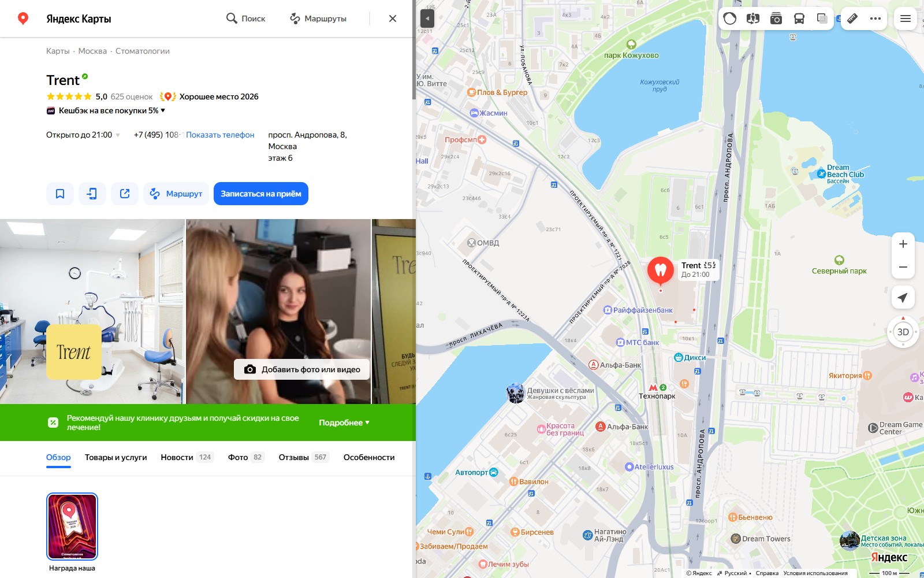This screenshot has height=578, width=924.
Task: Collapse the side panel with arrow
Action: 427,18
